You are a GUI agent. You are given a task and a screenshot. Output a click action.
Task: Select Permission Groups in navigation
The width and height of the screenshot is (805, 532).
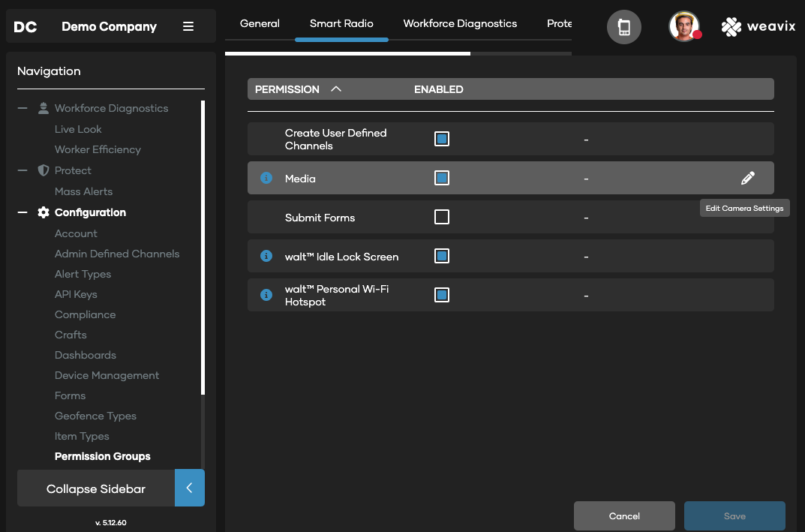(x=103, y=456)
